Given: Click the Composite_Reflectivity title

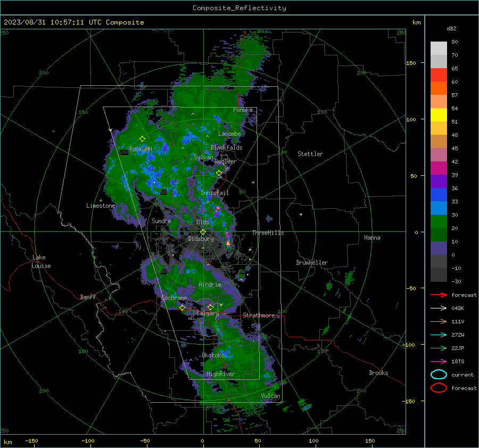Looking at the screenshot, I should 240,8.
